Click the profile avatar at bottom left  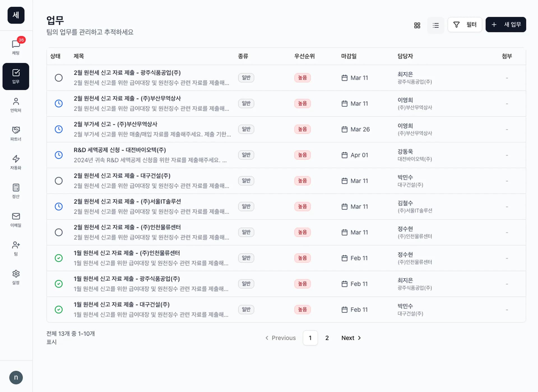click(x=16, y=377)
